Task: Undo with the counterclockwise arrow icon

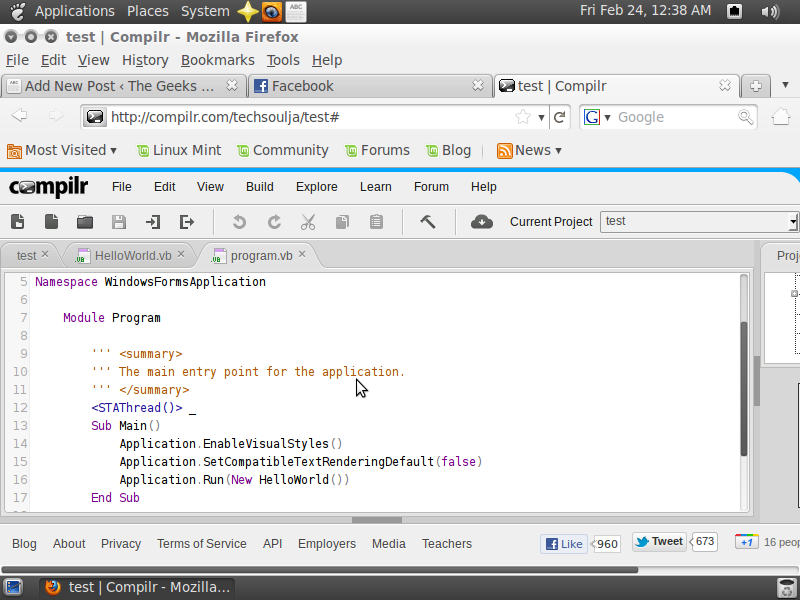Action: coord(239,222)
